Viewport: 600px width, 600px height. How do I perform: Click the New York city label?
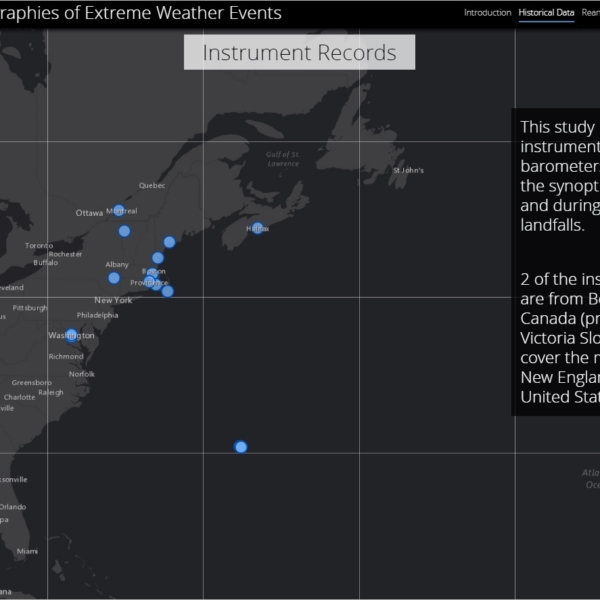(x=113, y=300)
